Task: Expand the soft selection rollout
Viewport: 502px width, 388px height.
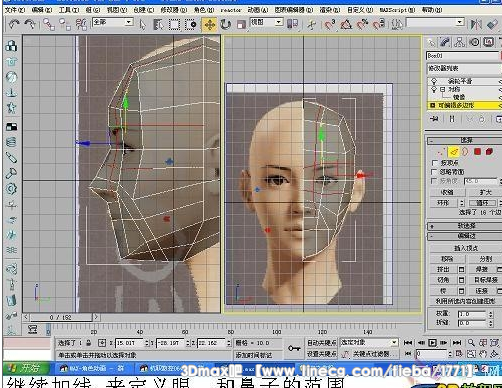Action: click(465, 226)
